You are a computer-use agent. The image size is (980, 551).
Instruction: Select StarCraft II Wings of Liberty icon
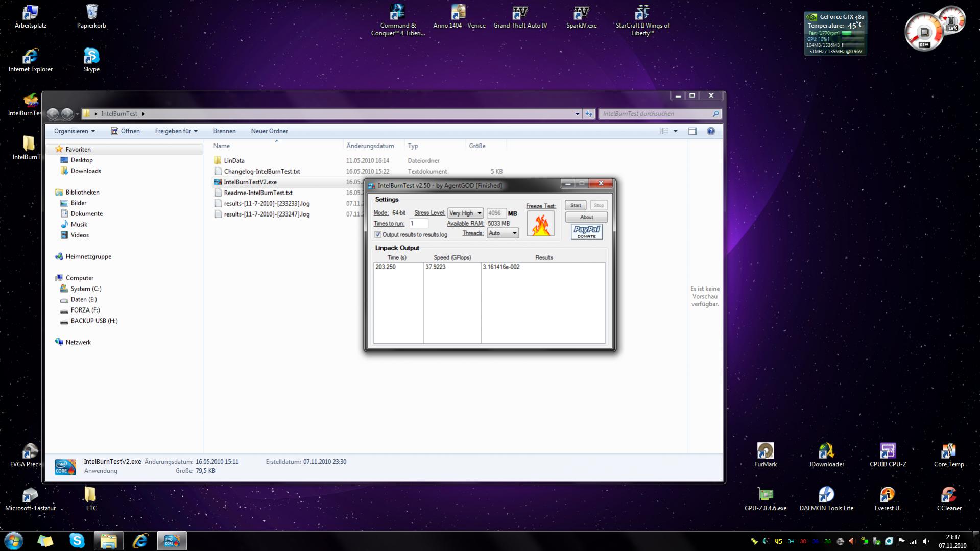coord(642,20)
